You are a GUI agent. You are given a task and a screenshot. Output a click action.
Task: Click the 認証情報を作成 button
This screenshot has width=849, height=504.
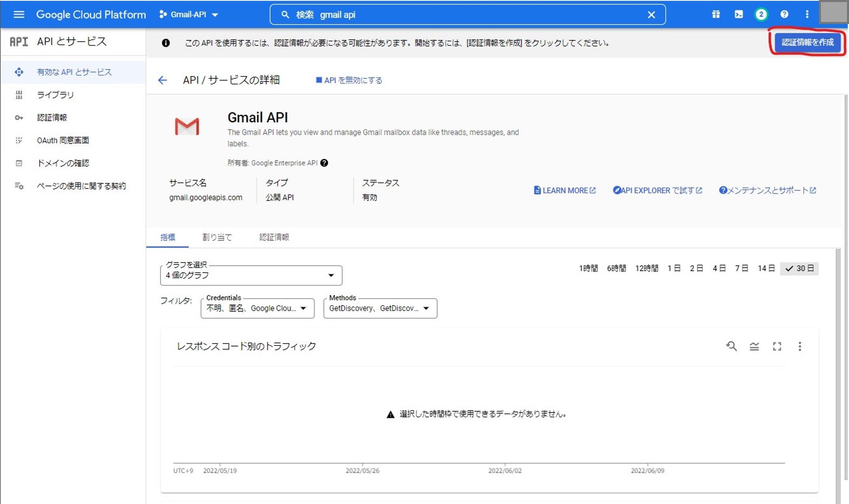point(808,42)
